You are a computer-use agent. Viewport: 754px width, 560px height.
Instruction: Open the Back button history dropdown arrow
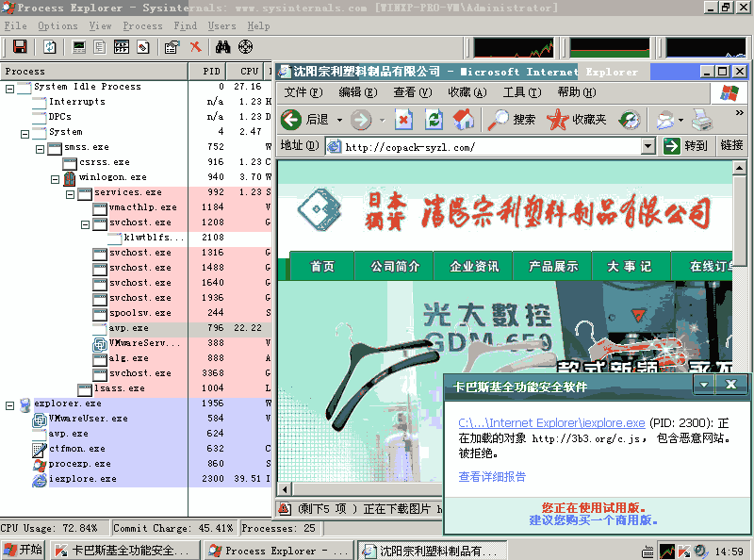pos(339,120)
